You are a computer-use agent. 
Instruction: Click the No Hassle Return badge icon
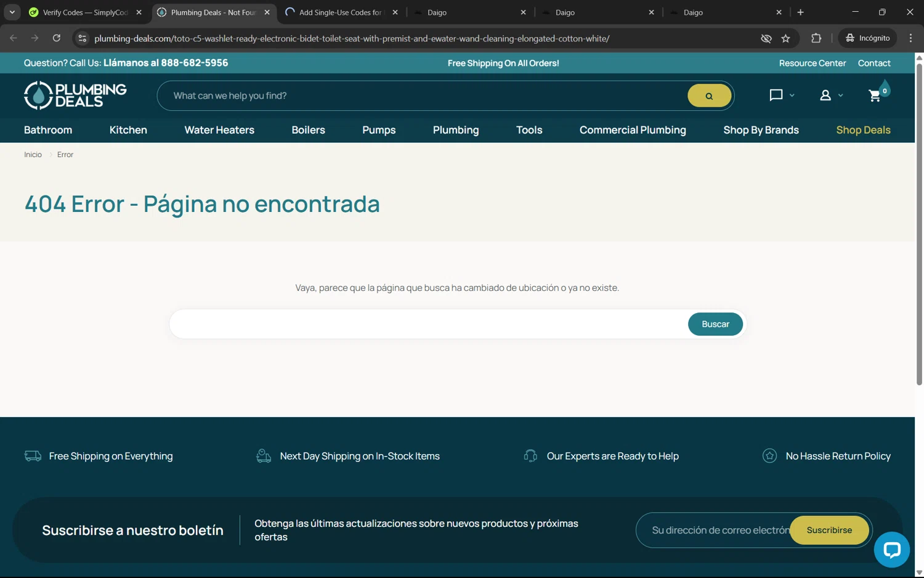point(769,456)
